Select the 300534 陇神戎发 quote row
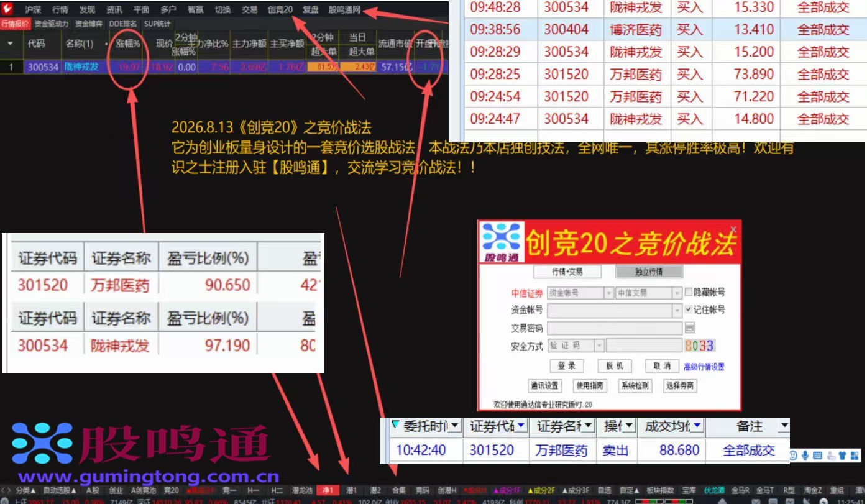Viewport: 867px width, 504px height. coord(224,66)
